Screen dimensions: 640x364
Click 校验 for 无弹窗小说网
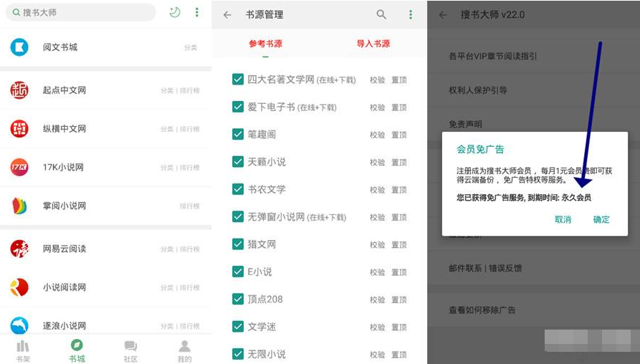coord(377,217)
